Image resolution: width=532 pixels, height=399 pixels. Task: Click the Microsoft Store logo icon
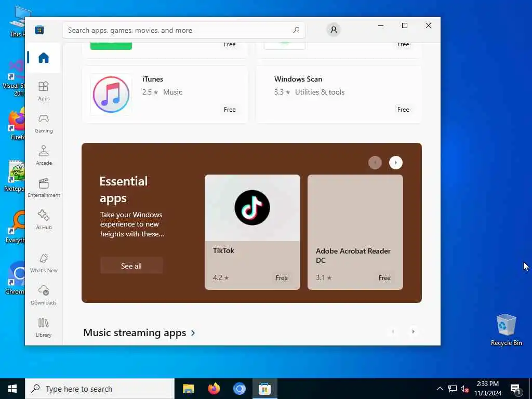pos(39,30)
